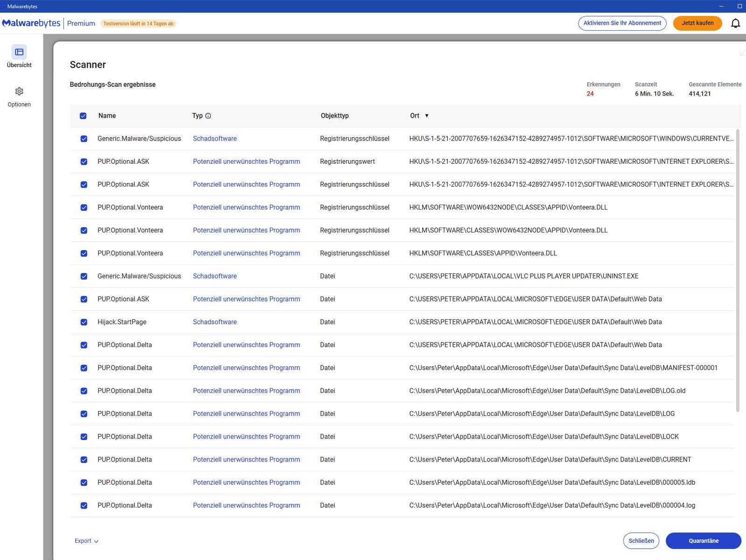Click the Ort column sort arrow
This screenshot has width=746, height=560.
tap(426, 116)
